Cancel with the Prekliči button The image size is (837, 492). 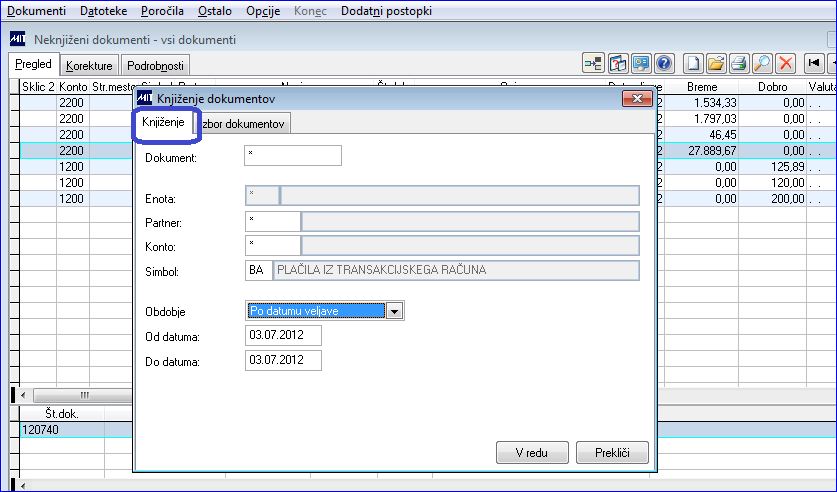click(612, 453)
